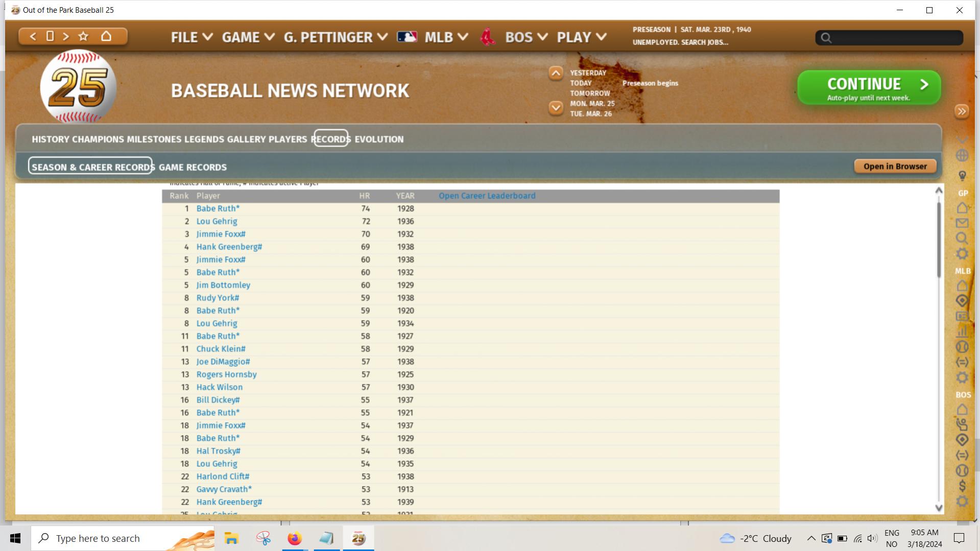Select the EVOLUTION tab
The width and height of the screenshot is (980, 551).
pyautogui.click(x=379, y=139)
